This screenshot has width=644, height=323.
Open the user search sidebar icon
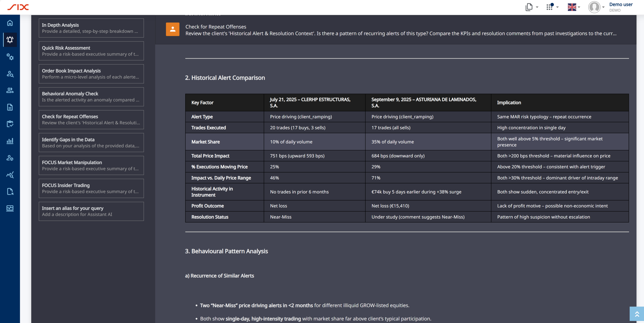[10, 74]
